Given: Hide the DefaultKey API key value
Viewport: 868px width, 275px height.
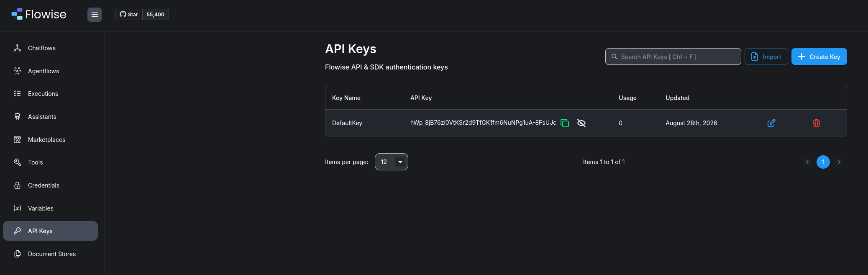Looking at the screenshot, I should point(581,123).
